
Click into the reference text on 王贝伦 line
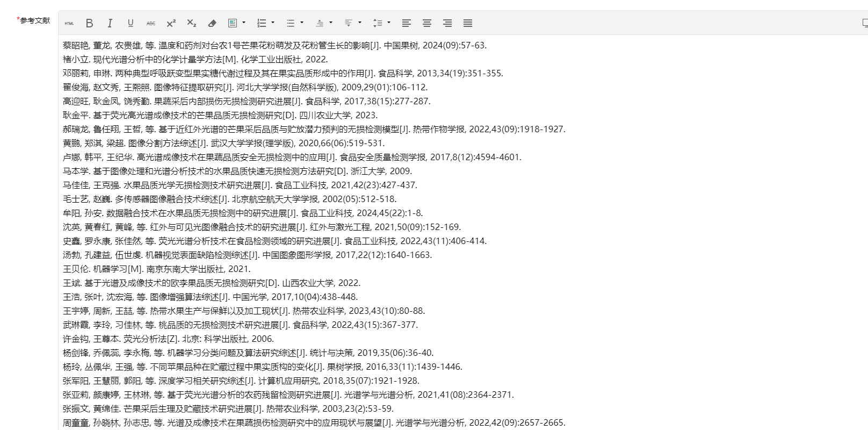157,269
